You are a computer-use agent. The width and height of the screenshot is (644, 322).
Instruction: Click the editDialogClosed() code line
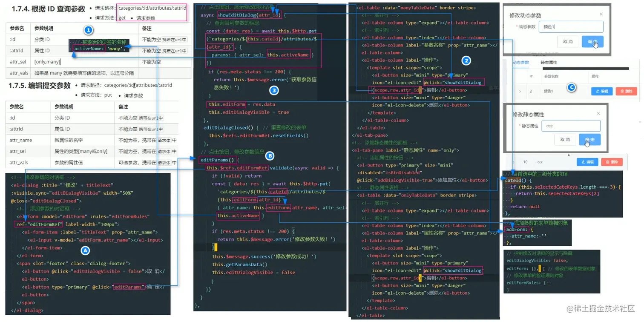(231, 127)
